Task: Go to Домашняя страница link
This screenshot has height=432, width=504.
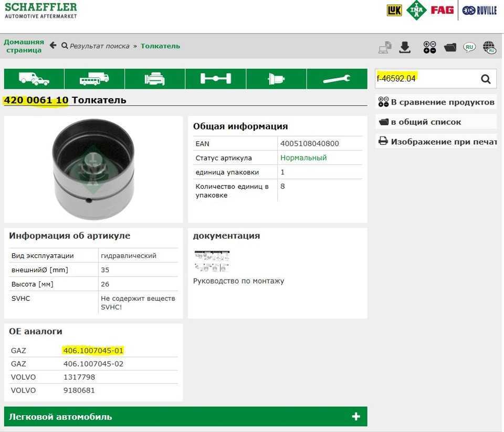Action: point(24,46)
